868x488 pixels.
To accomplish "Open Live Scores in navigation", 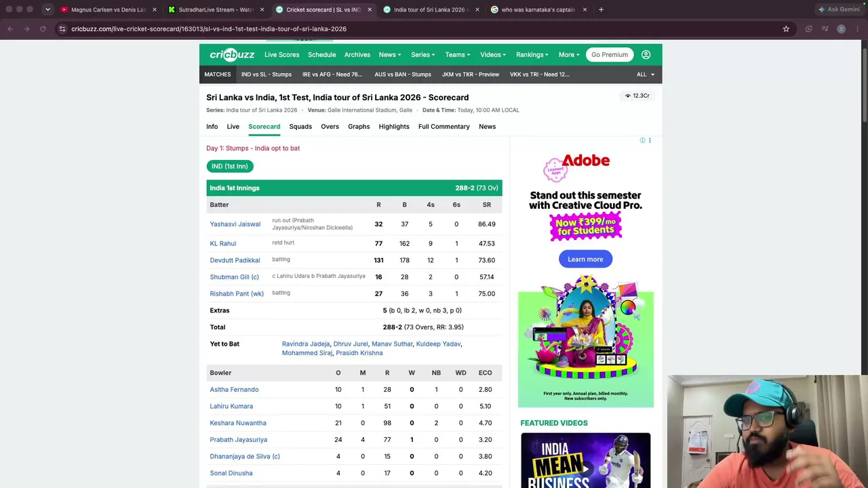I will coord(281,55).
